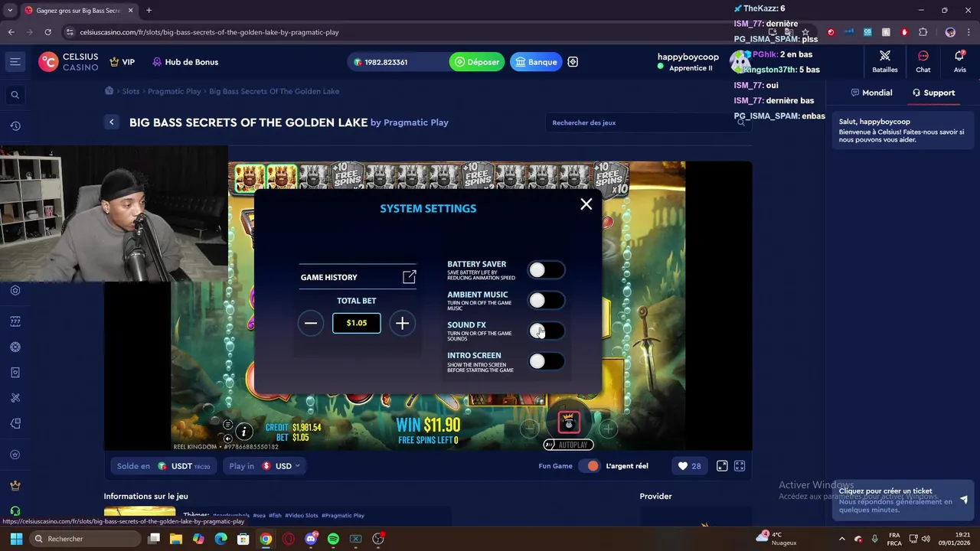Open File Explorer from taskbar
This screenshot has height=551, width=980.
coord(175,539)
